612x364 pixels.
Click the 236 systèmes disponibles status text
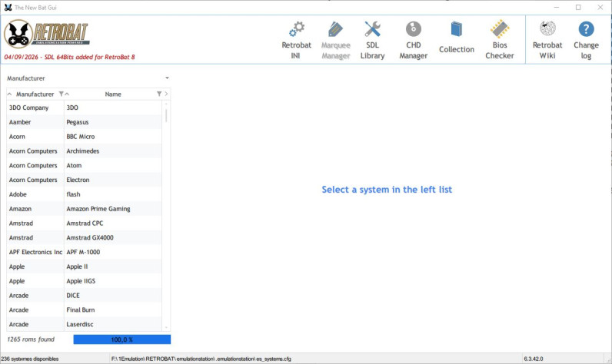tap(30, 359)
